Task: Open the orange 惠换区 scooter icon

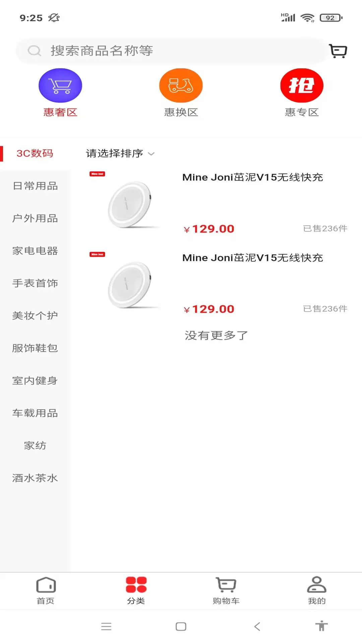Action: pyautogui.click(x=181, y=86)
